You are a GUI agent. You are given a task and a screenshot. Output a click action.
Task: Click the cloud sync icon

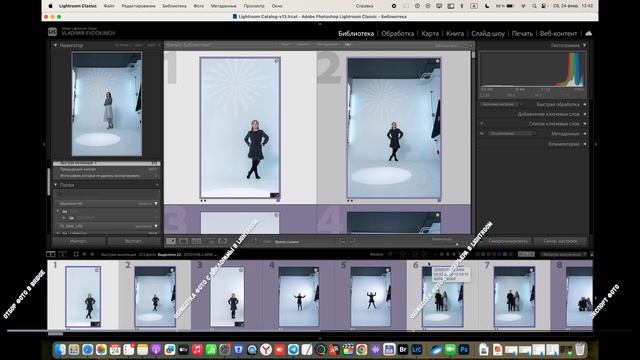(588, 33)
